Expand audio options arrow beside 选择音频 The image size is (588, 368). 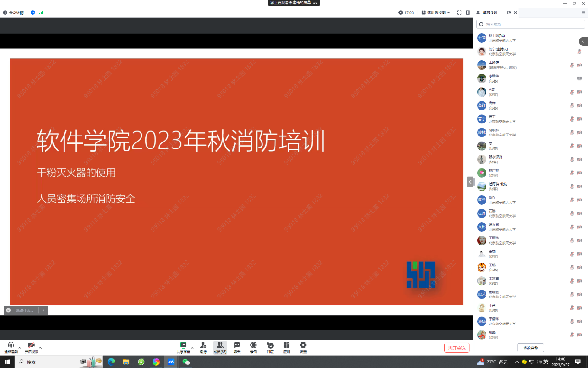point(19,348)
